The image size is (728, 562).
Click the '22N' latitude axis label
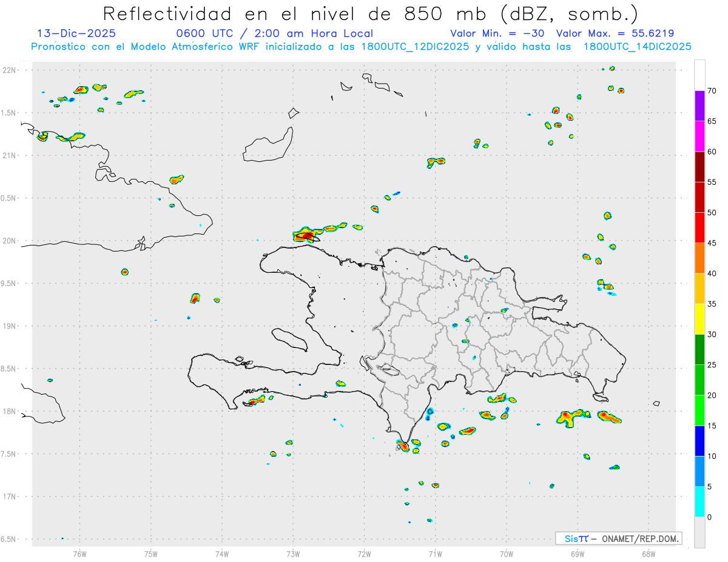pos(10,70)
